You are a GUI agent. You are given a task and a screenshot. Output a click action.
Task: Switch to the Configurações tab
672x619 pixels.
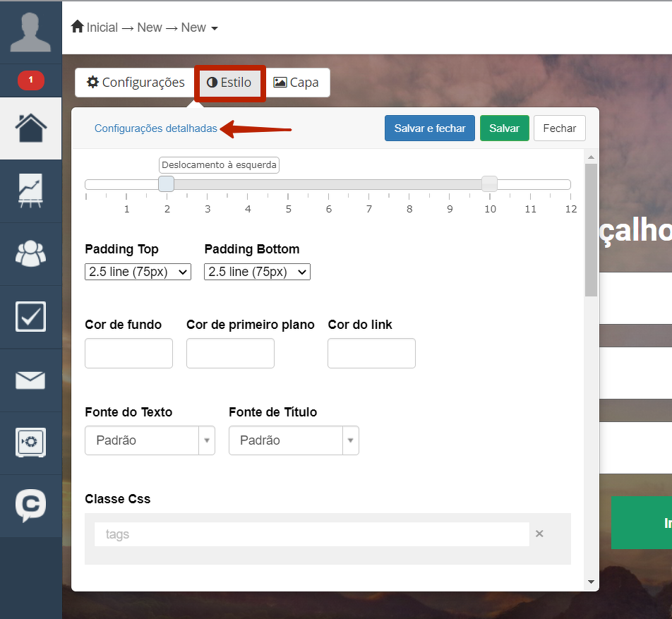135,83
